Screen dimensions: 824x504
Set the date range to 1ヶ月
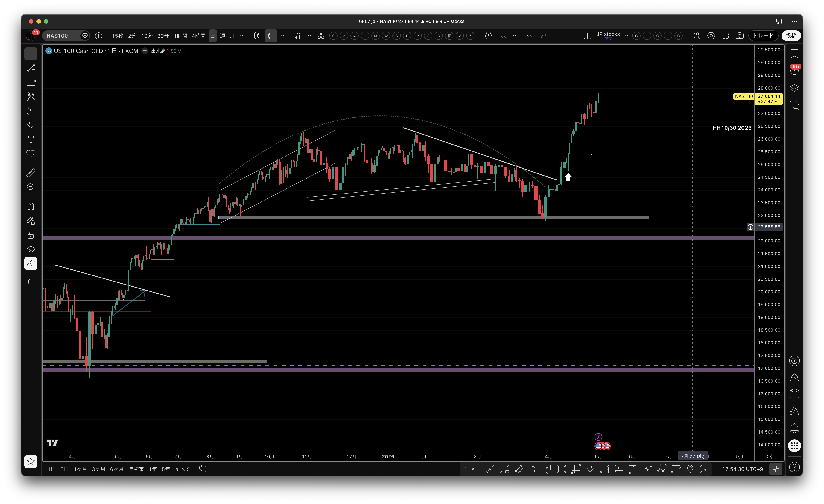[80, 469]
